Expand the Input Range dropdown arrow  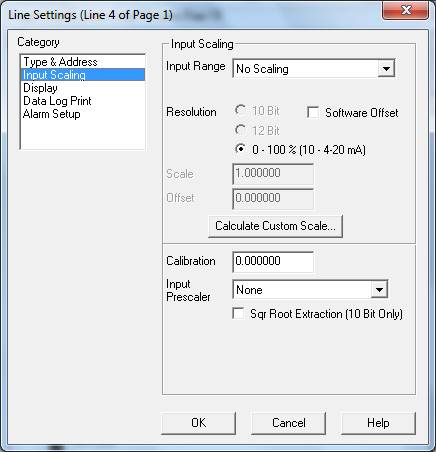point(386,69)
